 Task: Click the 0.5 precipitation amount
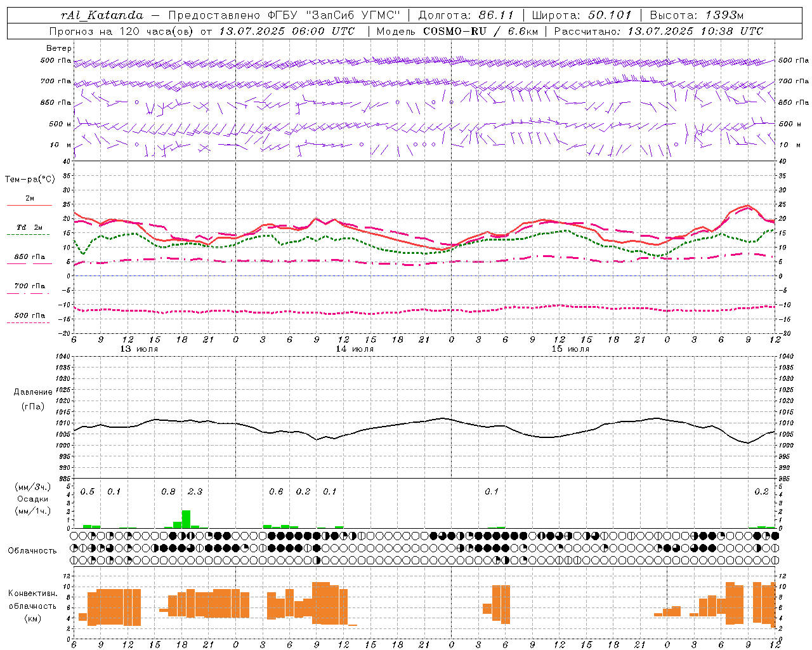click(x=88, y=492)
